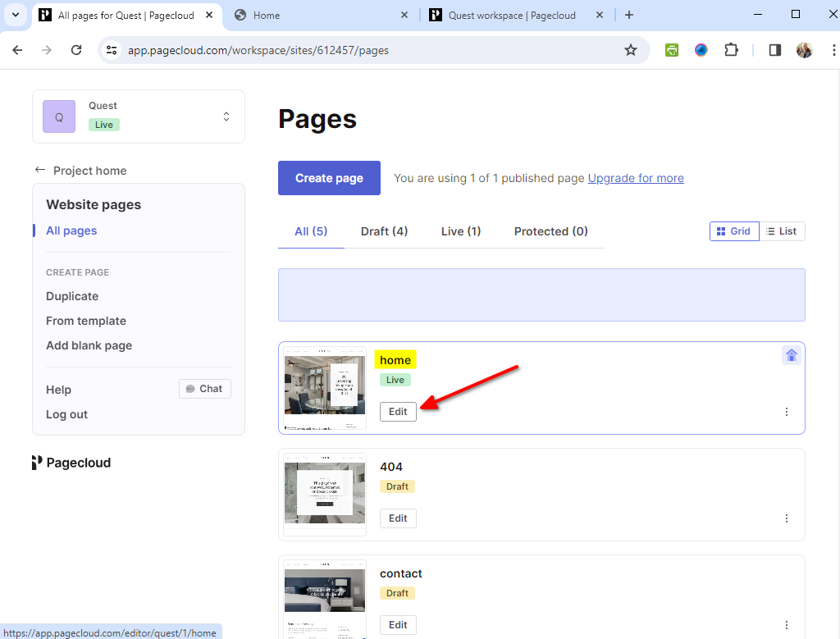Image resolution: width=840 pixels, height=639 pixels.
Task: Bookmark this page with star icon
Action: pos(631,50)
